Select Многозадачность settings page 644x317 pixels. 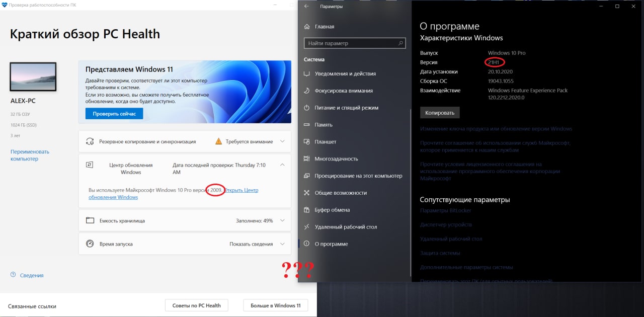355,158
